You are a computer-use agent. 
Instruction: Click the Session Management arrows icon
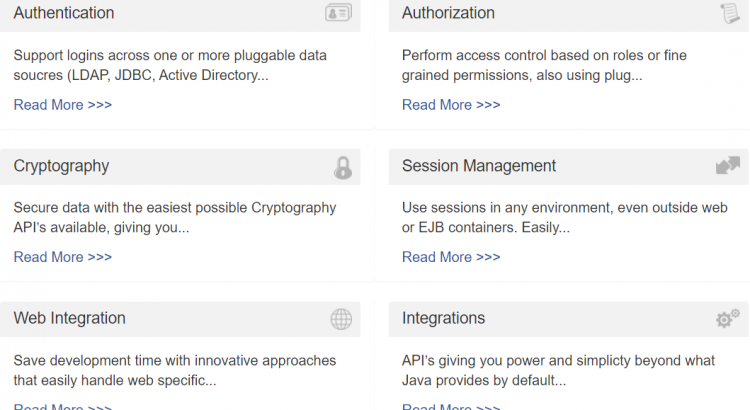click(x=728, y=166)
